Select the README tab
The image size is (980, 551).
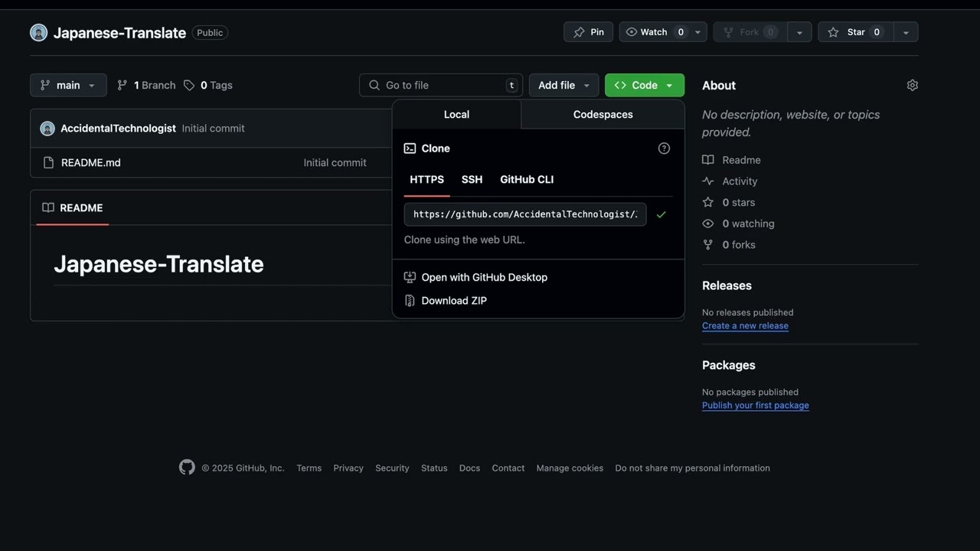(x=73, y=207)
